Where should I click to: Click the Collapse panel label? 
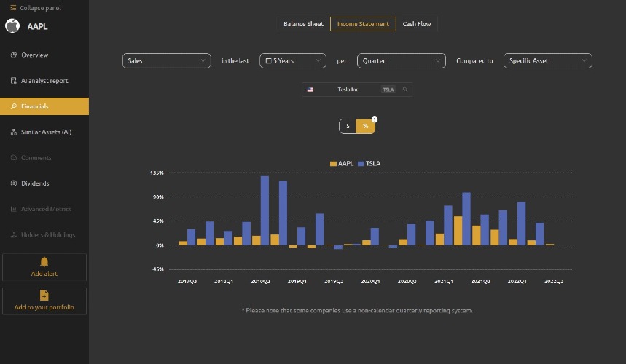(40, 7)
